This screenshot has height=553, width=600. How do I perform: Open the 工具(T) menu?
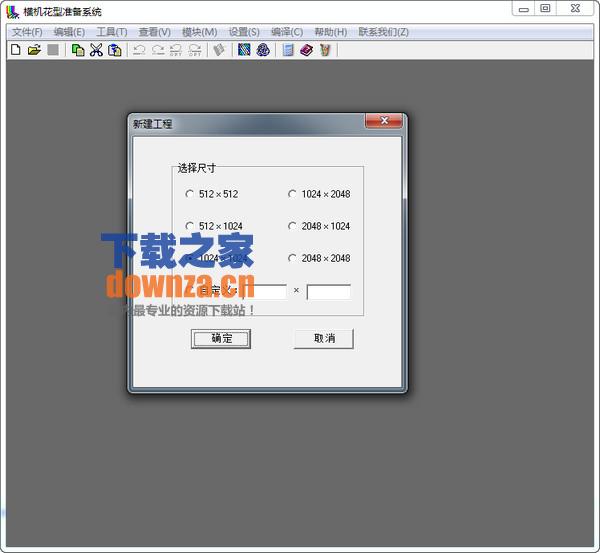tap(112, 32)
